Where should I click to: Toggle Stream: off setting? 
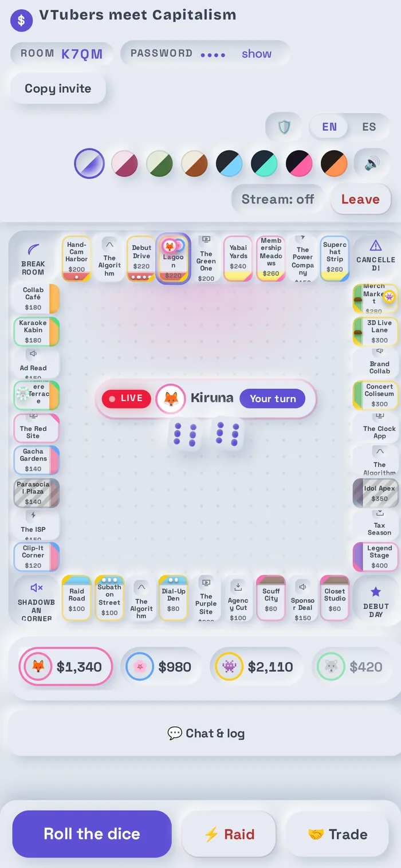point(278,199)
